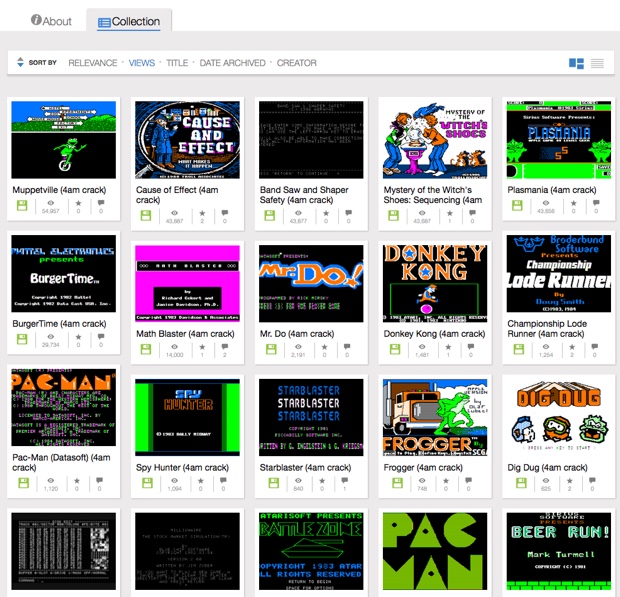
Task: Open Battlezone Atarisoft thumbnail
Action: click(x=311, y=551)
